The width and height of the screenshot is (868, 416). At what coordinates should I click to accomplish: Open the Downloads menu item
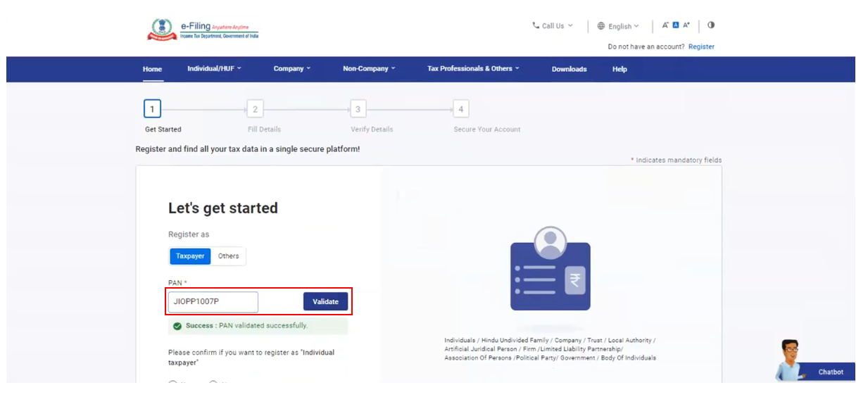[569, 69]
